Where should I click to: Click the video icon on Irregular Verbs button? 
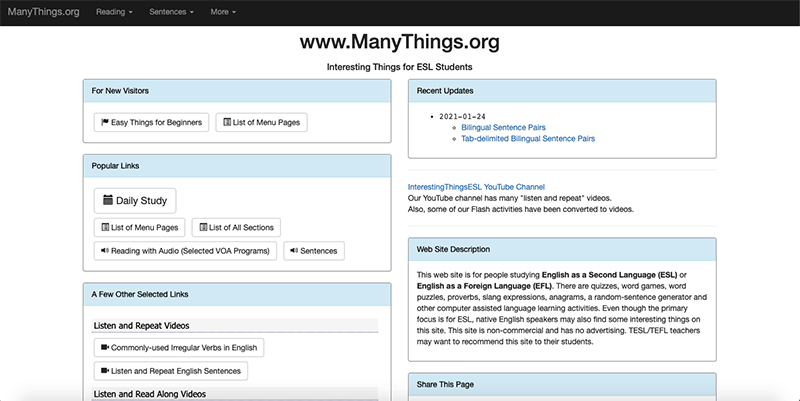pyautogui.click(x=105, y=347)
